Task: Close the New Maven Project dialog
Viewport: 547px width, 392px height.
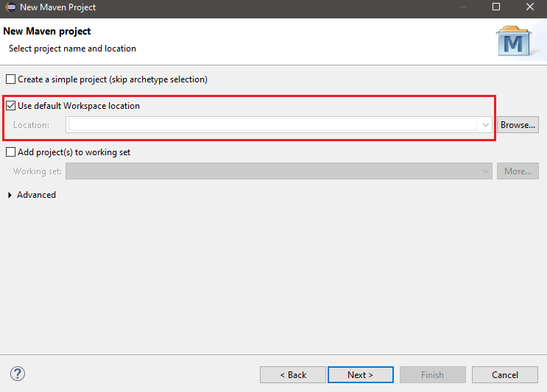Action: (x=529, y=7)
